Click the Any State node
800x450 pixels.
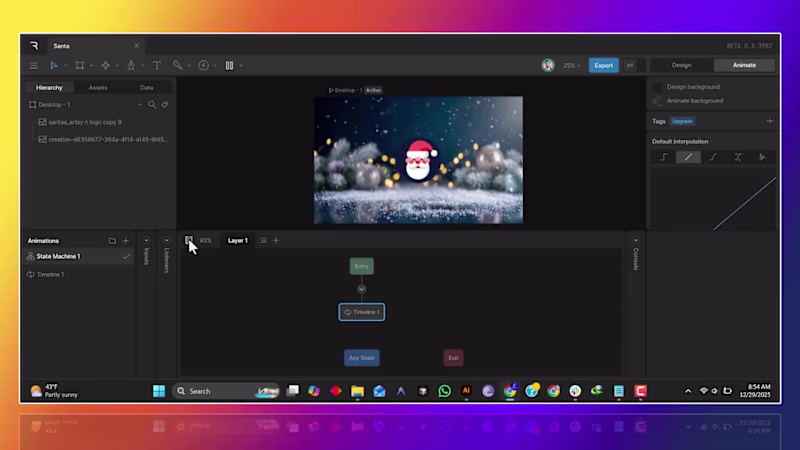[362, 358]
